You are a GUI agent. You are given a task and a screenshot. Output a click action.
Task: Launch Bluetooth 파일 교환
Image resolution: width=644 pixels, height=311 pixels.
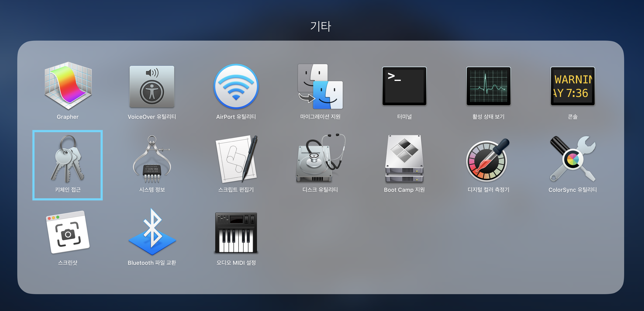(x=152, y=233)
